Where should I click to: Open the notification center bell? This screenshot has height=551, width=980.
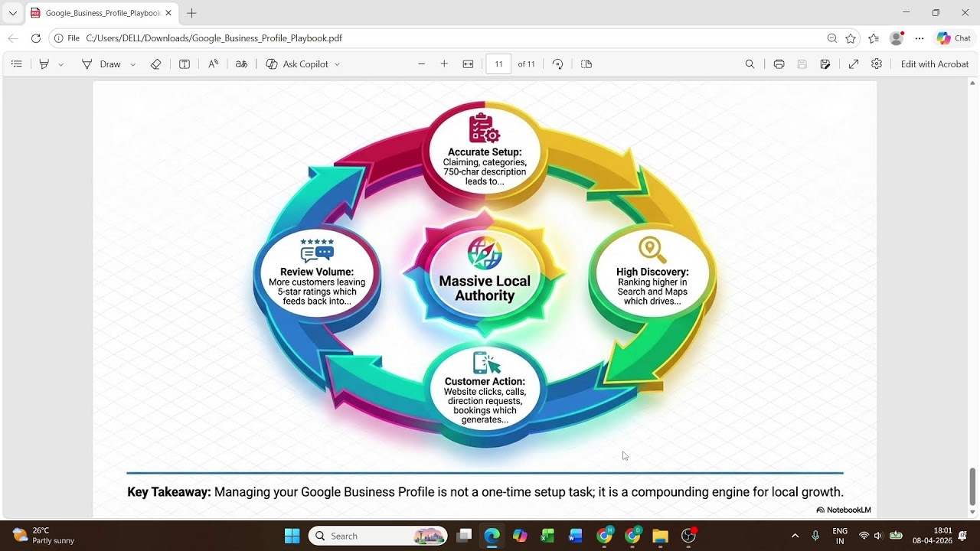coord(962,536)
